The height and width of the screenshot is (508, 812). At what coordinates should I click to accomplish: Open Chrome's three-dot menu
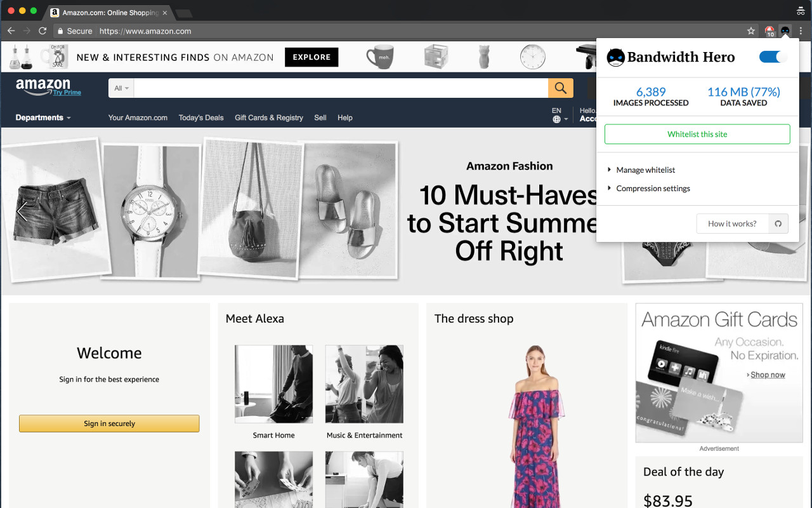tap(801, 30)
